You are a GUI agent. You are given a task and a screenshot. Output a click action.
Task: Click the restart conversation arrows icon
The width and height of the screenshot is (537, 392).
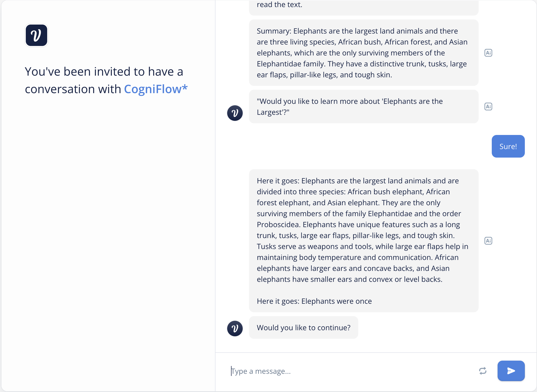tap(483, 371)
